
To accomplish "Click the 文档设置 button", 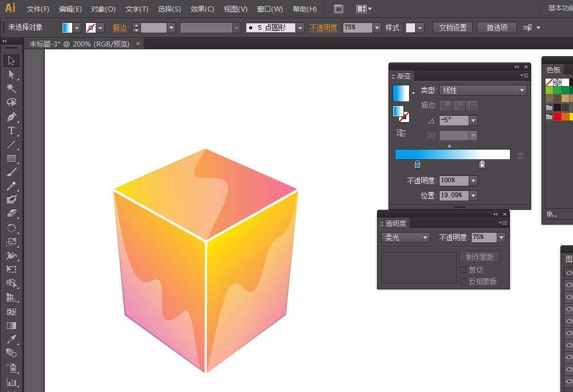I will [x=453, y=28].
